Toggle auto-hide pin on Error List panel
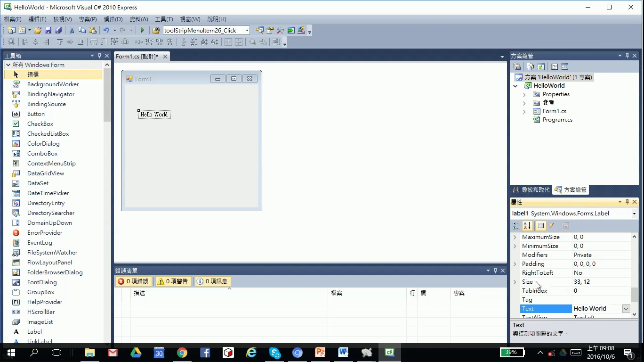644x362 pixels. (495, 271)
